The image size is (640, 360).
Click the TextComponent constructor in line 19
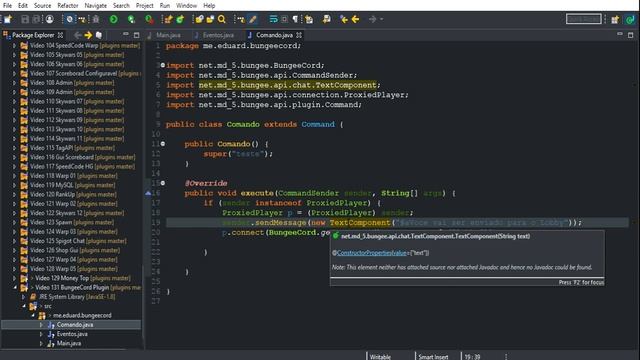(x=360, y=222)
